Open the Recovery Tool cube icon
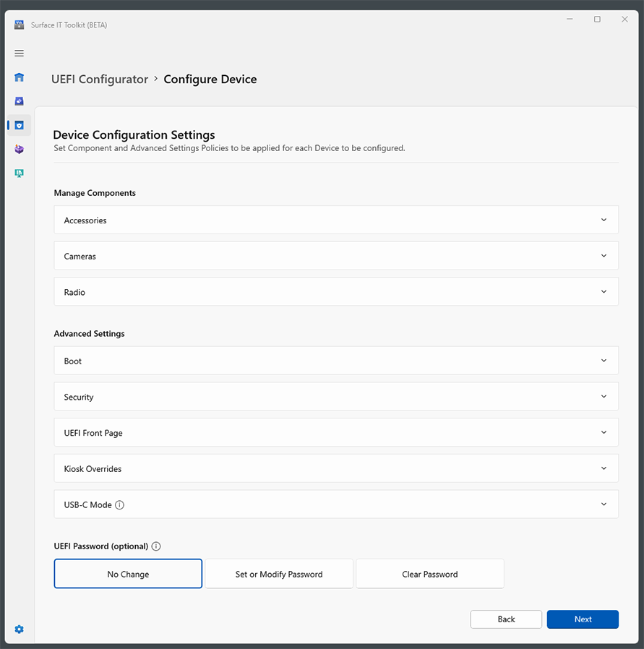644x649 pixels. point(19,149)
